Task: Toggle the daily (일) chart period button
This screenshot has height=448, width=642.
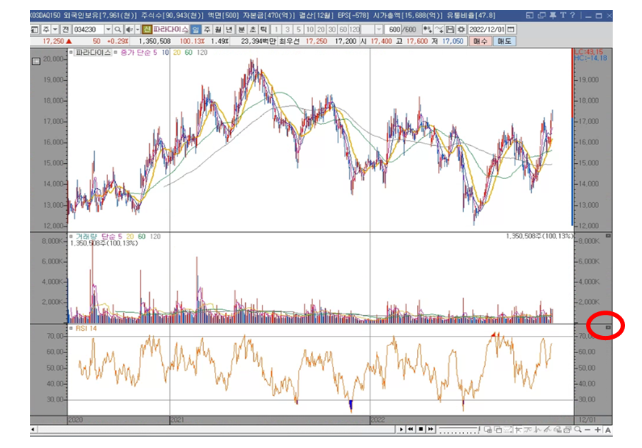Action: [196, 29]
